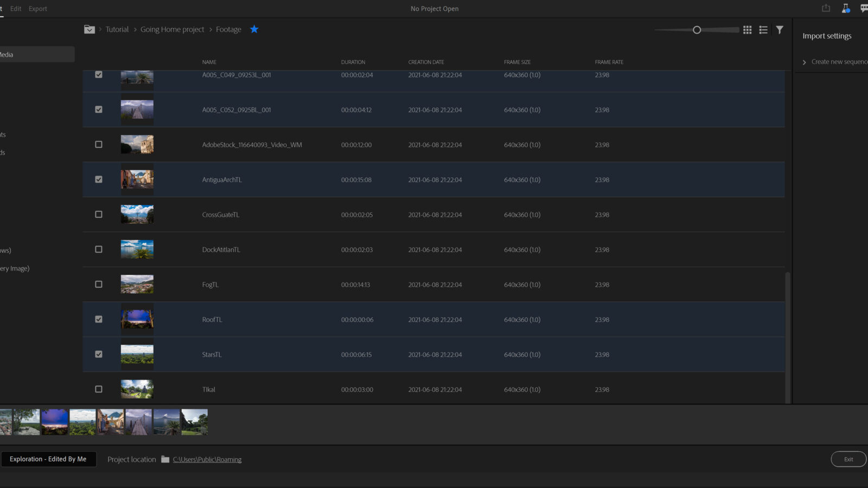The width and height of the screenshot is (868, 488).
Task: Open the C:\Users\Public\Roaming path link
Action: [x=207, y=460]
